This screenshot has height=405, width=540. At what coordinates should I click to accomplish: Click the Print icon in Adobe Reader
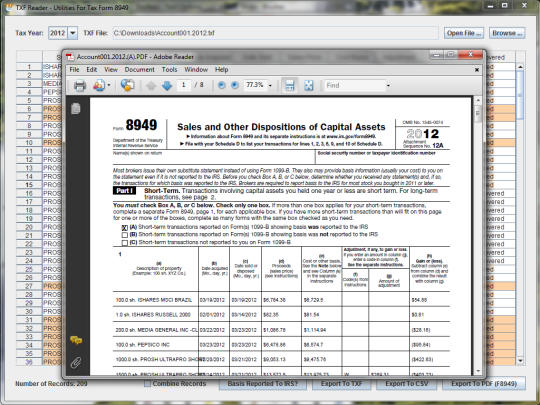coord(80,85)
